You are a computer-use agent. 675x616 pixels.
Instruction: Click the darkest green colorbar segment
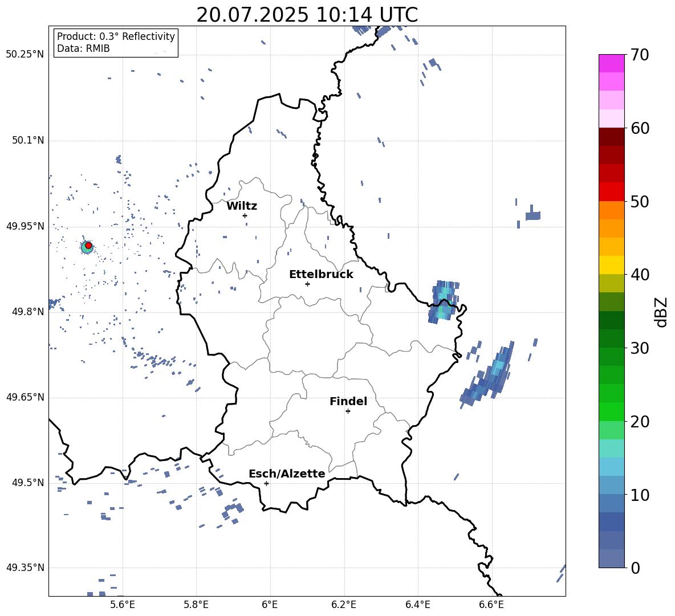point(611,320)
